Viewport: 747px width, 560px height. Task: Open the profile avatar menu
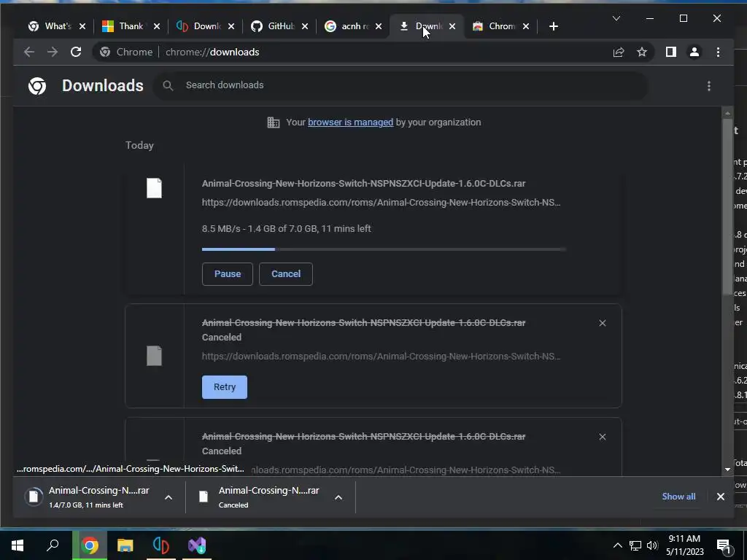point(694,52)
